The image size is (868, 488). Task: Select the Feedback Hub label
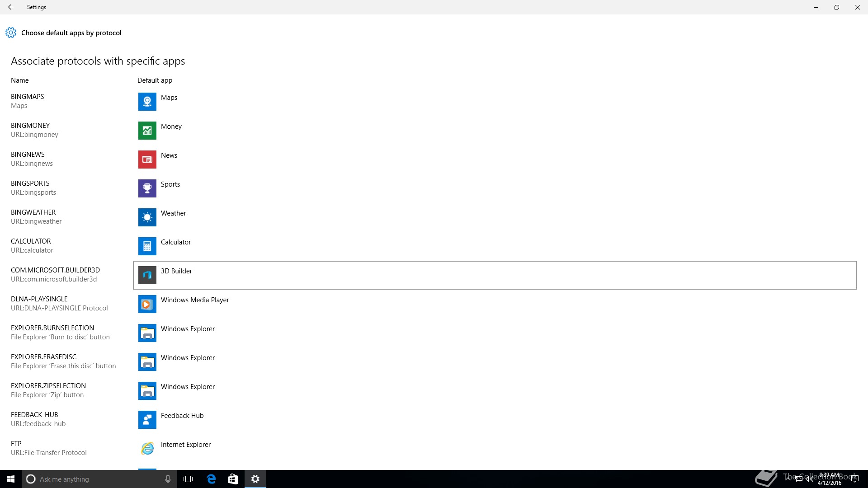pyautogui.click(x=182, y=416)
